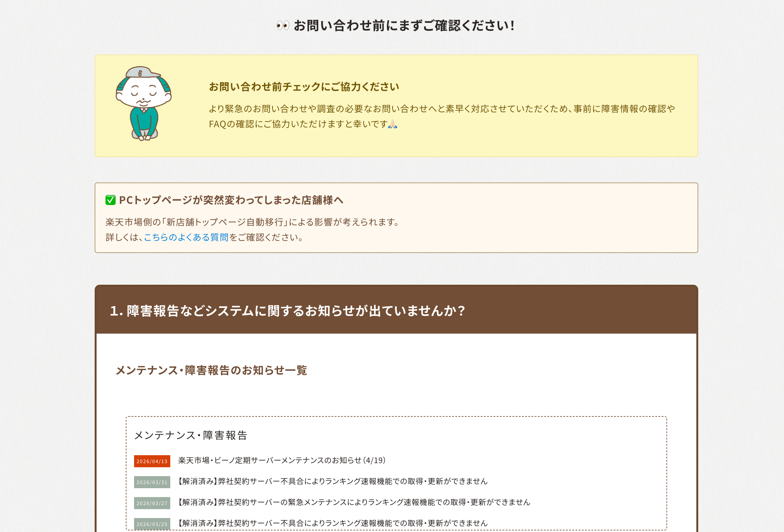Click the bowing mascot character illustration

pyautogui.click(x=144, y=103)
